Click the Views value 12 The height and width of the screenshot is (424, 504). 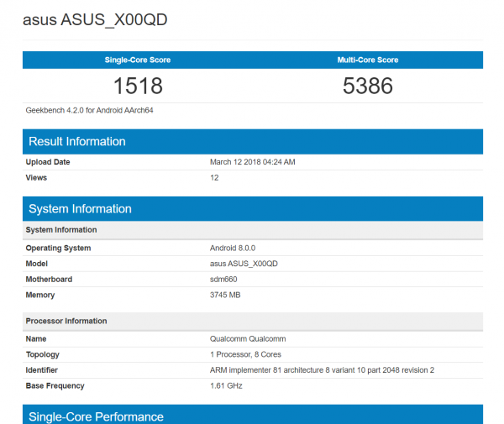point(214,178)
